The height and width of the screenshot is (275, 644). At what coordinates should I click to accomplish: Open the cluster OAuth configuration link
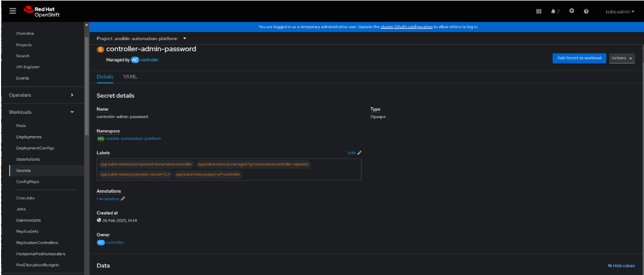406,27
